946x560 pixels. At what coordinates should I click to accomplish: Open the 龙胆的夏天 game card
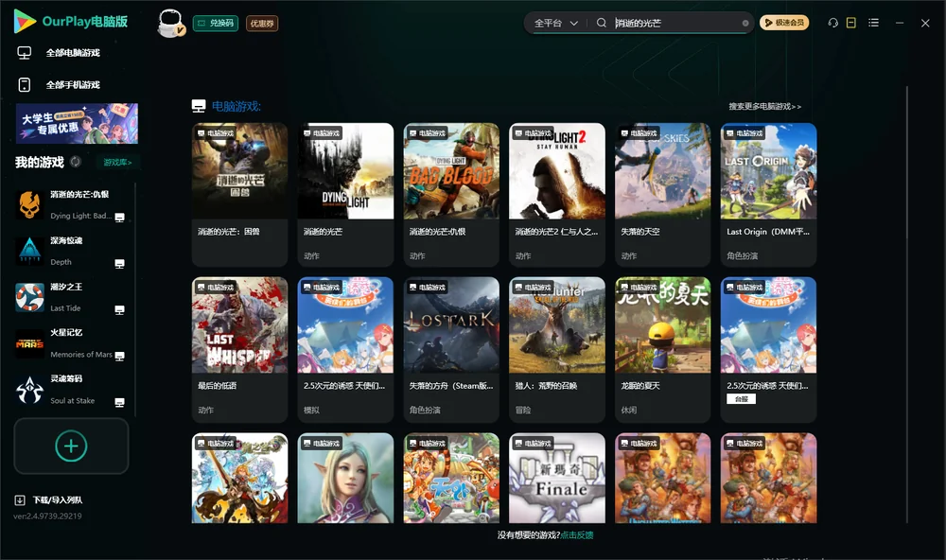coord(662,349)
